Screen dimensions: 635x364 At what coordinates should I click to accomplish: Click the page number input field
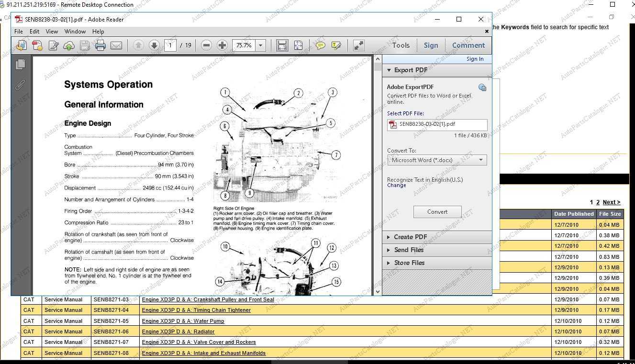[170, 45]
